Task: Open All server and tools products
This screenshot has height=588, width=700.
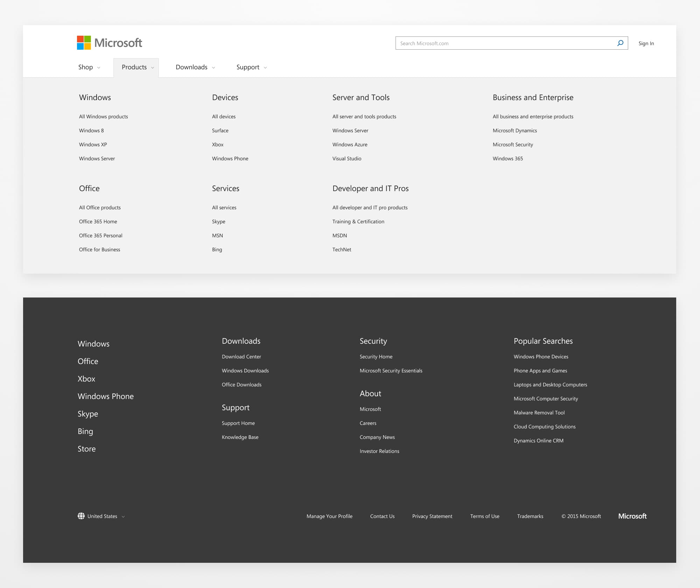Action: [364, 117]
